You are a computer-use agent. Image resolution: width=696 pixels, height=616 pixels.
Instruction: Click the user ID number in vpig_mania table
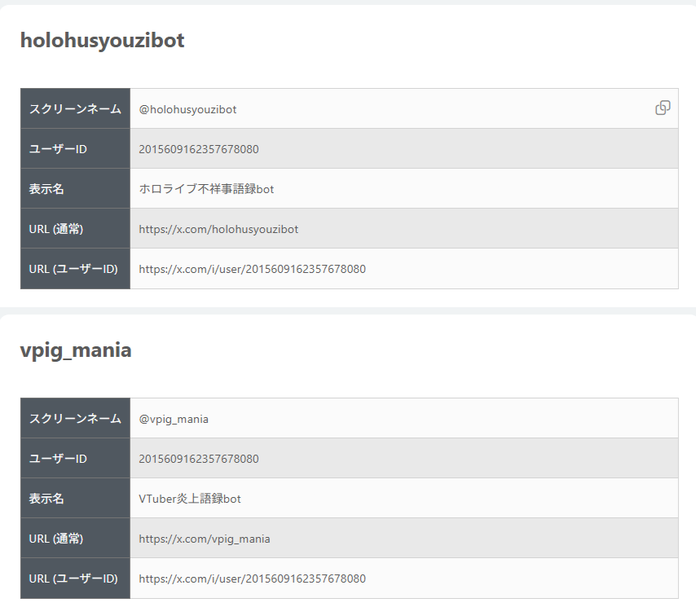tap(199, 459)
